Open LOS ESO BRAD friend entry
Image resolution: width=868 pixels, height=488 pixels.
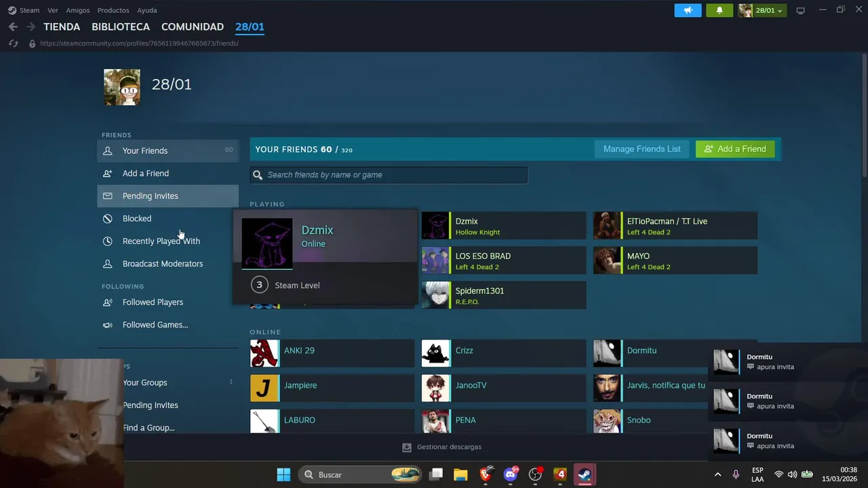[x=504, y=260]
